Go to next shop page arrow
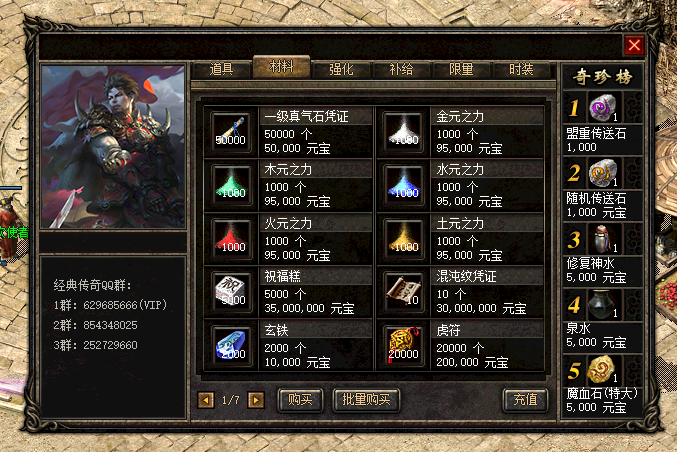Viewport: 677px width, 452px height. [256, 400]
